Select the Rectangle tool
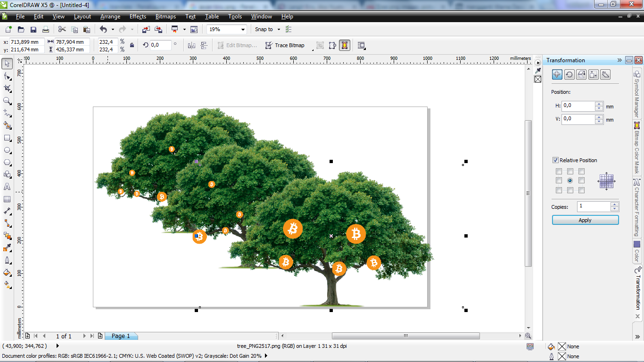 click(7, 138)
